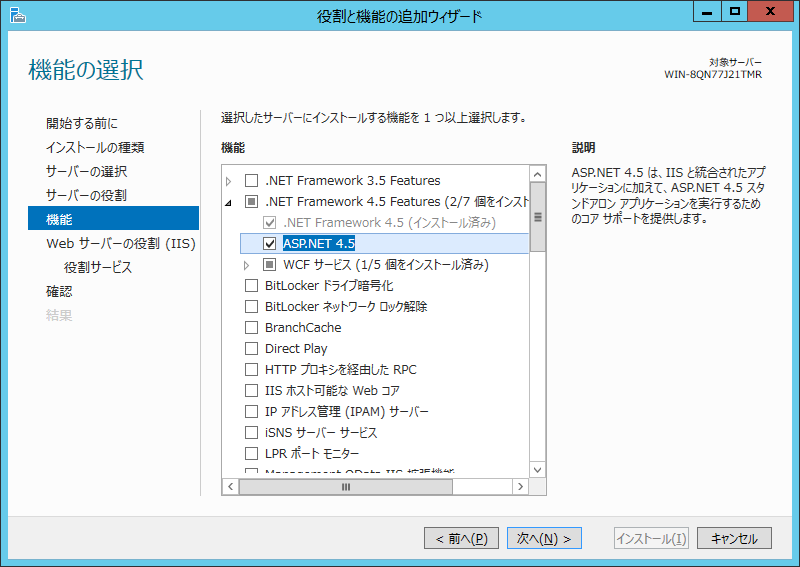Click the キャンセル button
The image size is (800, 567).
click(x=734, y=538)
